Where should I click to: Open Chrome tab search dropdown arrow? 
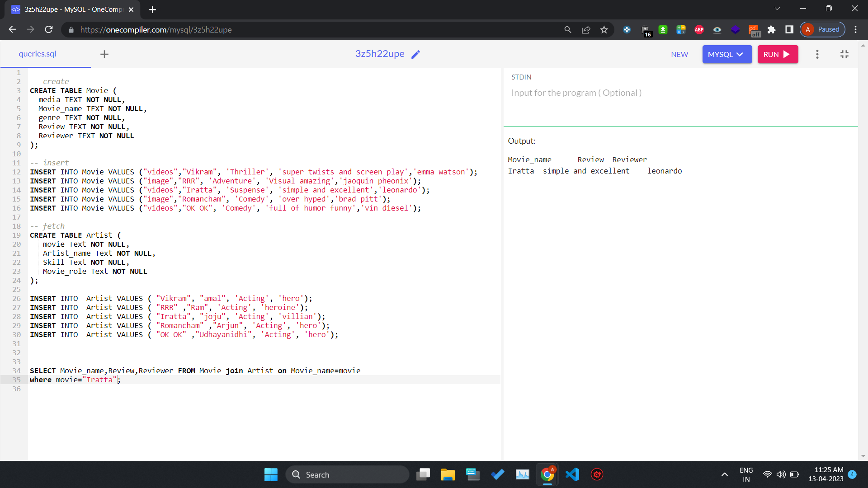[777, 9]
